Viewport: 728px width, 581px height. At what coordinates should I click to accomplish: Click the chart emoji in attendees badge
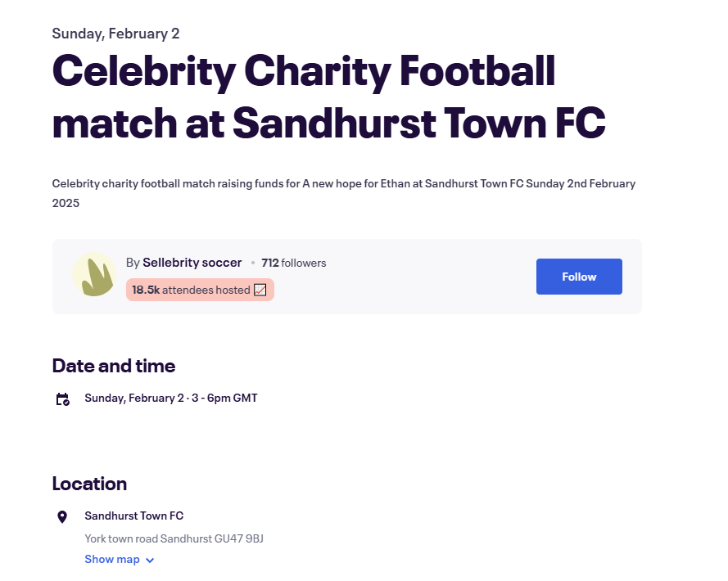(x=260, y=290)
